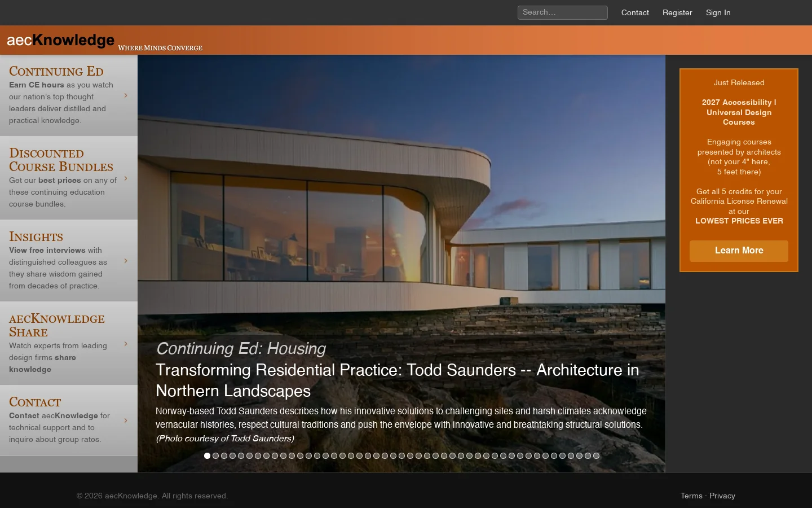The image size is (812, 508).
Task: Select the first carousel slide dot
Action: coord(207,456)
